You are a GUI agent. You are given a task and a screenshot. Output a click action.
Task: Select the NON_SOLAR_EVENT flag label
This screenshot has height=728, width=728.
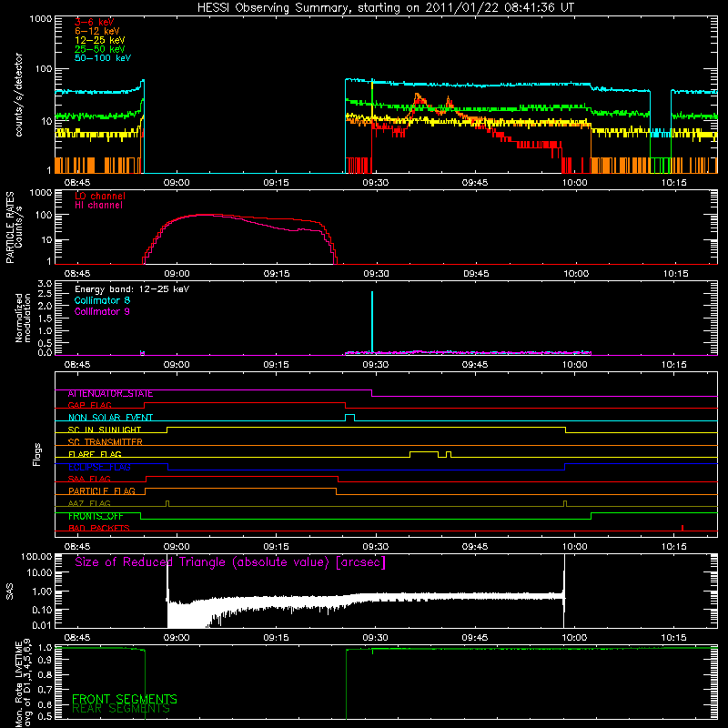[110, 418]
